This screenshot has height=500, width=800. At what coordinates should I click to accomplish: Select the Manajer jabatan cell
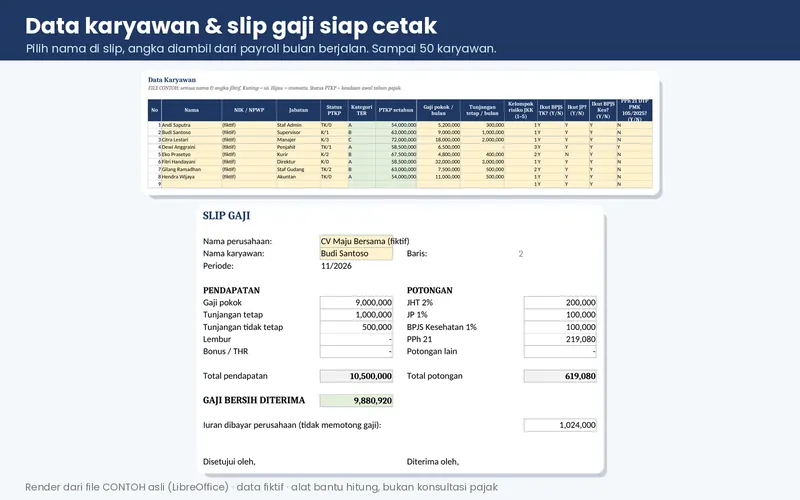tap(298, 140)
